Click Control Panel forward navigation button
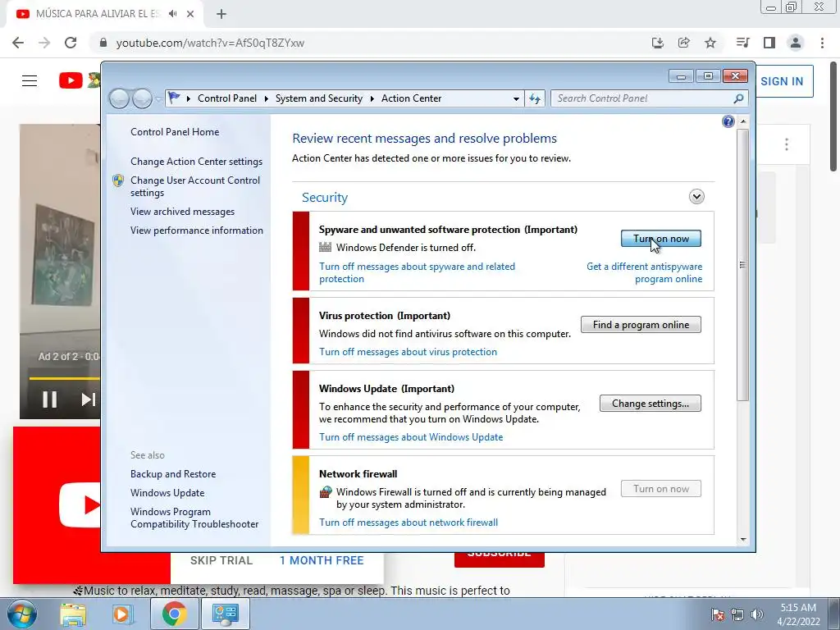Viewport: 840px width, 630px height. (x=142, y=98)
